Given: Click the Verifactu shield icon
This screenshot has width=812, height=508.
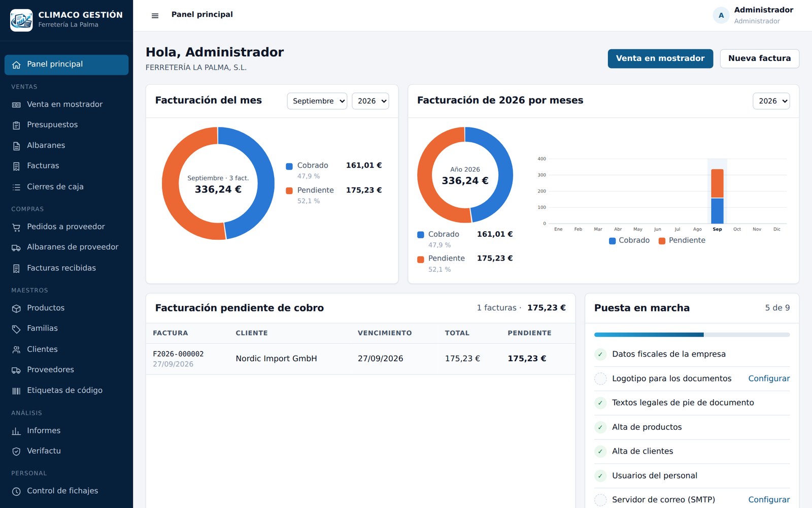Looking at the screenshot, I should pos(16,451).
